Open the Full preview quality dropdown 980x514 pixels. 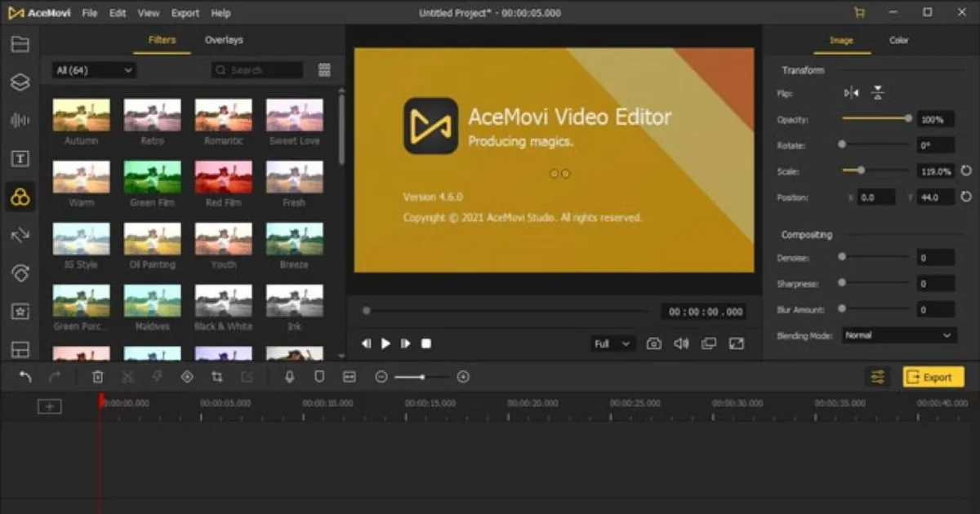tap(612, 343)
